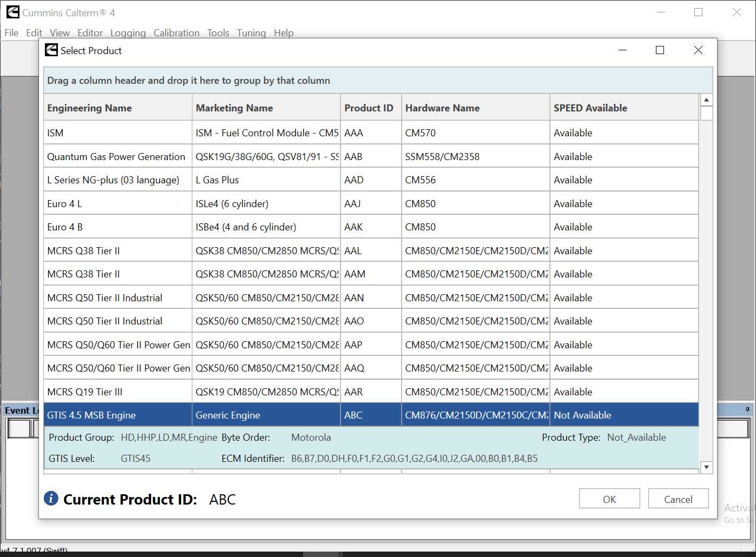Click the pin icon on Event Log panel
Screen dimensions: 756x557
click(x=747, y=410)
